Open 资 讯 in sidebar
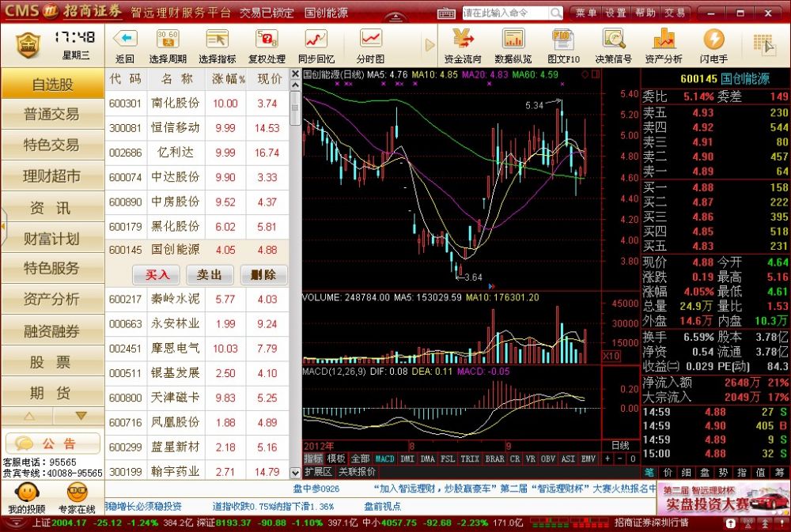Image resolution: width=791 pixels, height=532 pixels. coord(52,207)
